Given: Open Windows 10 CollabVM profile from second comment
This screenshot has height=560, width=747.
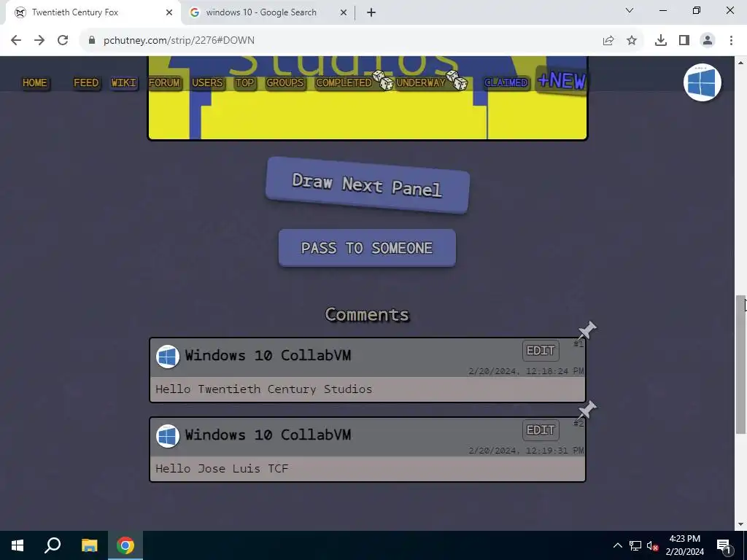Looking at the screenshot, I should point(268,435).
